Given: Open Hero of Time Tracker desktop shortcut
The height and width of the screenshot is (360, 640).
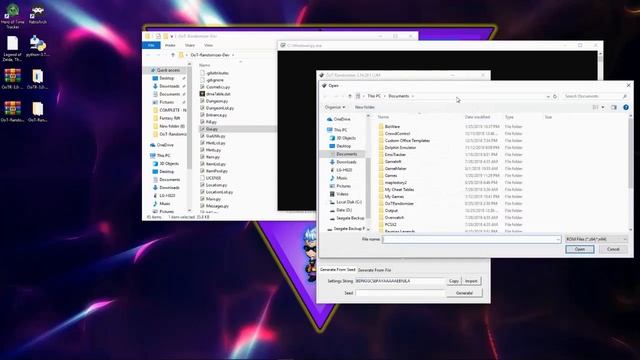Looking at the screenshot, I should (x=13, y=16).
